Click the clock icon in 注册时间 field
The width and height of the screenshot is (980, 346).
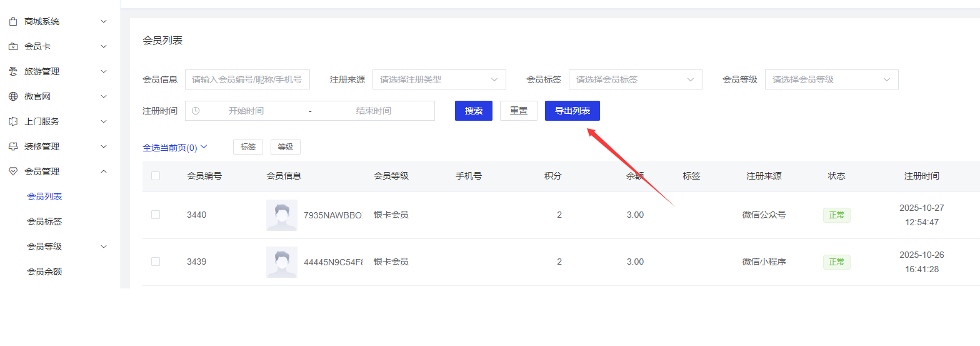point(196,111)
